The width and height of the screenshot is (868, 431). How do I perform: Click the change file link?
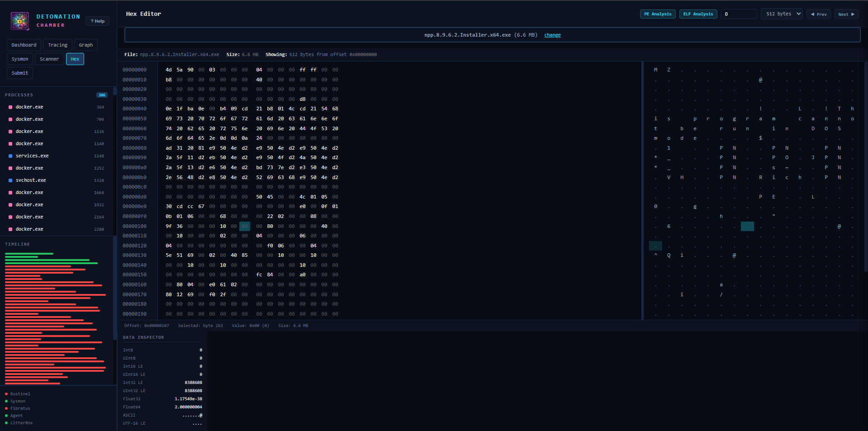[552, 35]
